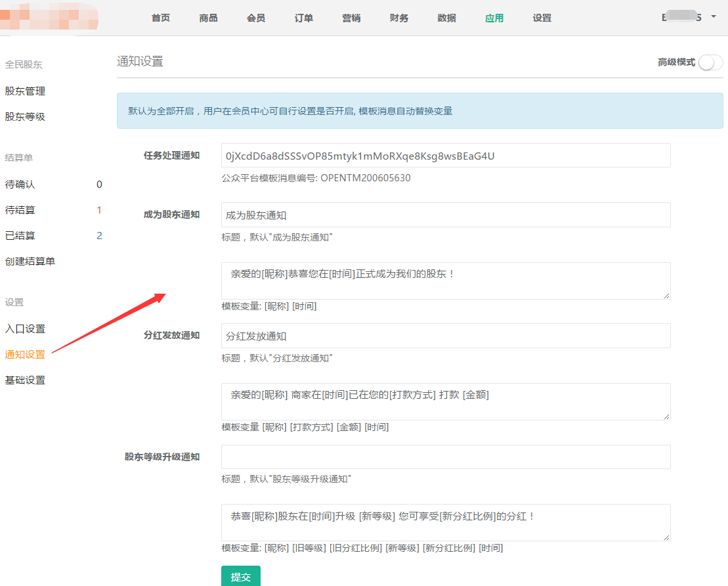The width and height of the screenshot is (728, 586).
Task: Open the 会员 menu item
Action: tap(256, 18)
